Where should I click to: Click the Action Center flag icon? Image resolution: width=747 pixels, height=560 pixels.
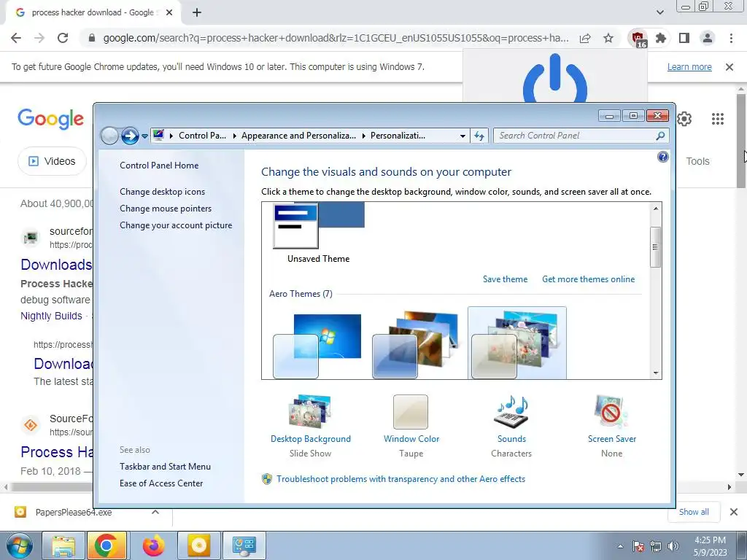click(638, 546)
